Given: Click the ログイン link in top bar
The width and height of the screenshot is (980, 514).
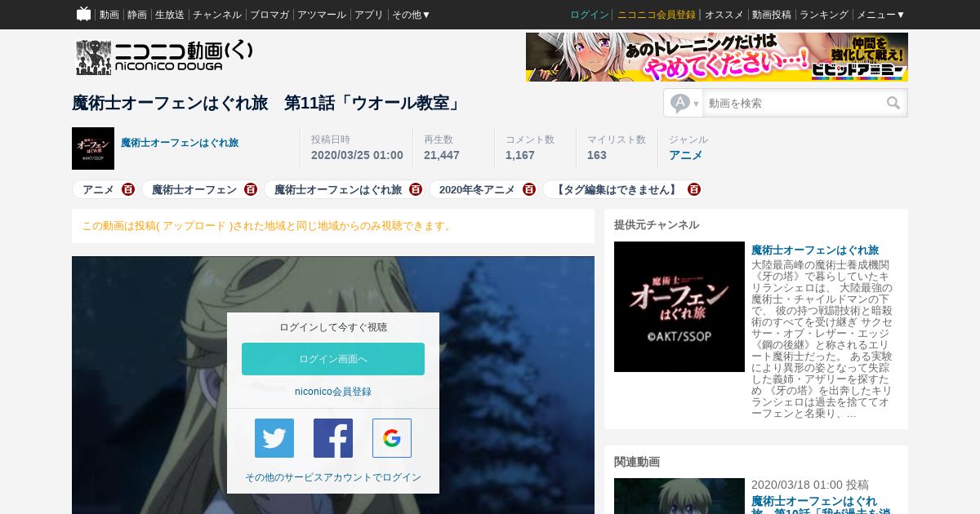Looking at the screenshot, I should coord(590,15).
